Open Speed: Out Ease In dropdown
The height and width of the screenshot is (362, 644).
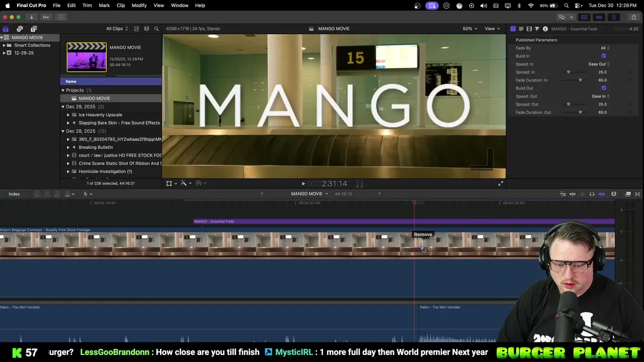click(600, 96)
